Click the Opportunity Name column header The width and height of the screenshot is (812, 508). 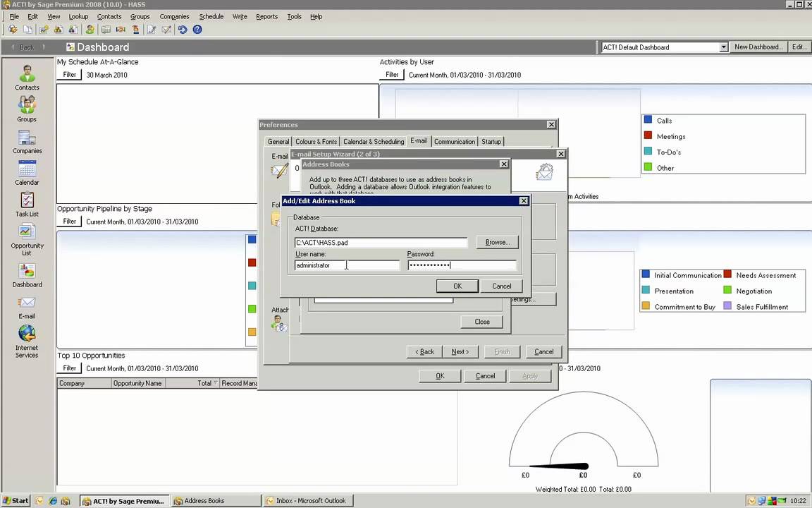point(137,383)
